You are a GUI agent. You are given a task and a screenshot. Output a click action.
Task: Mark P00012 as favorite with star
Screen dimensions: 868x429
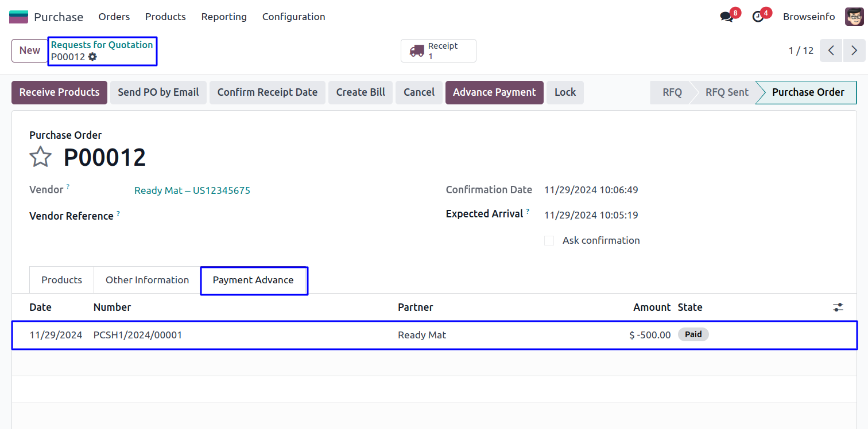pos(41,157)
